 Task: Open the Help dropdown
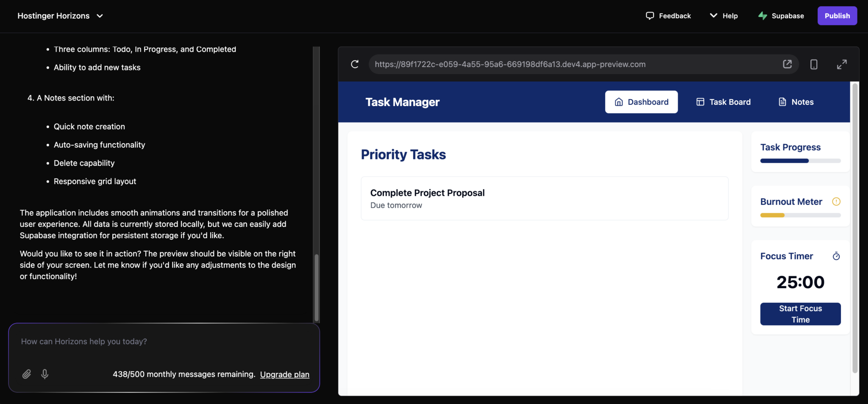tap(723, 16)
